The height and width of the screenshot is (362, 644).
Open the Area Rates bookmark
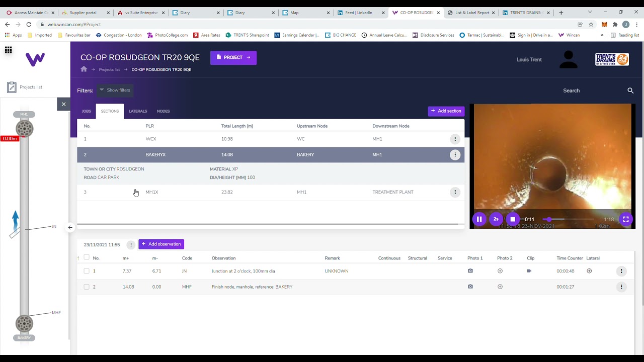coord(207,35)
